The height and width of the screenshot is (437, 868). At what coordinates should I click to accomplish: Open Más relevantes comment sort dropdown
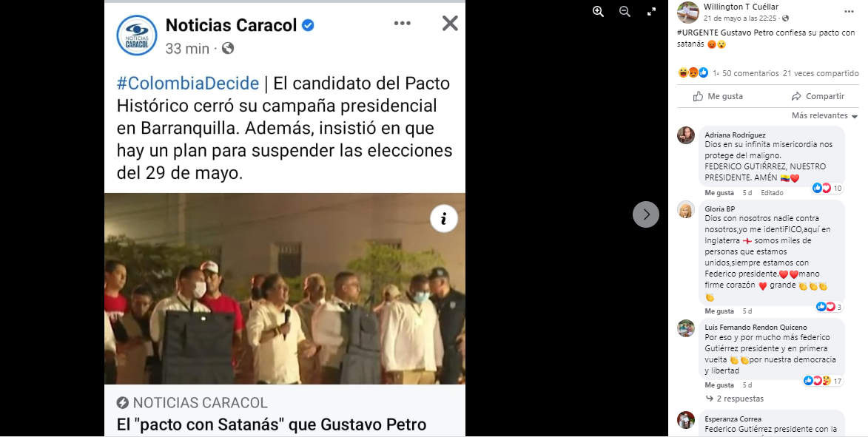(824, 115)
